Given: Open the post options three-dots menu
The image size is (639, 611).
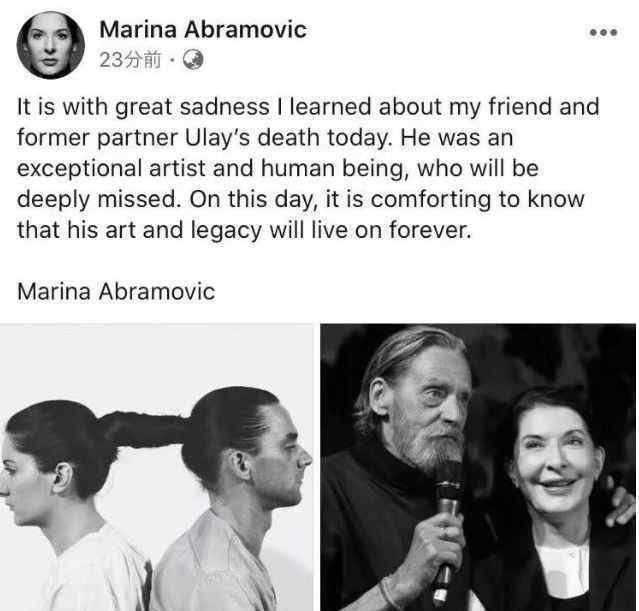Looking at the screenshot, I should 604,33.
